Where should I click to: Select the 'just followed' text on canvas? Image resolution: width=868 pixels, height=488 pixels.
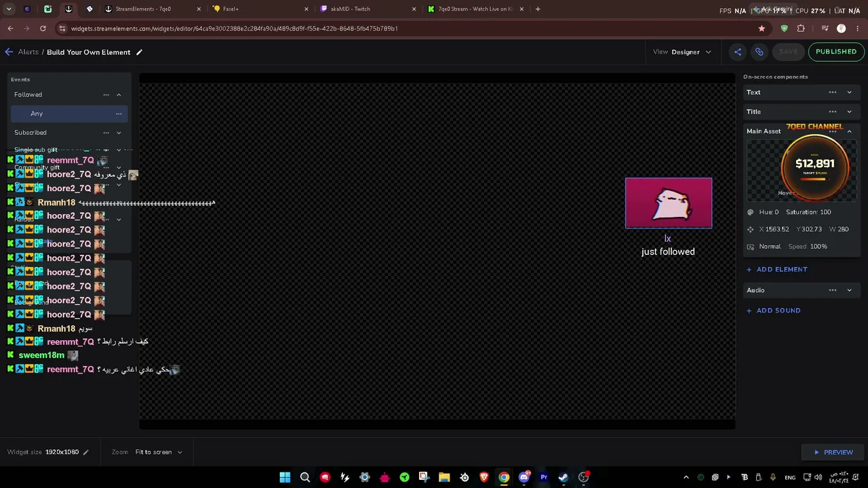[x=668, y=251]
